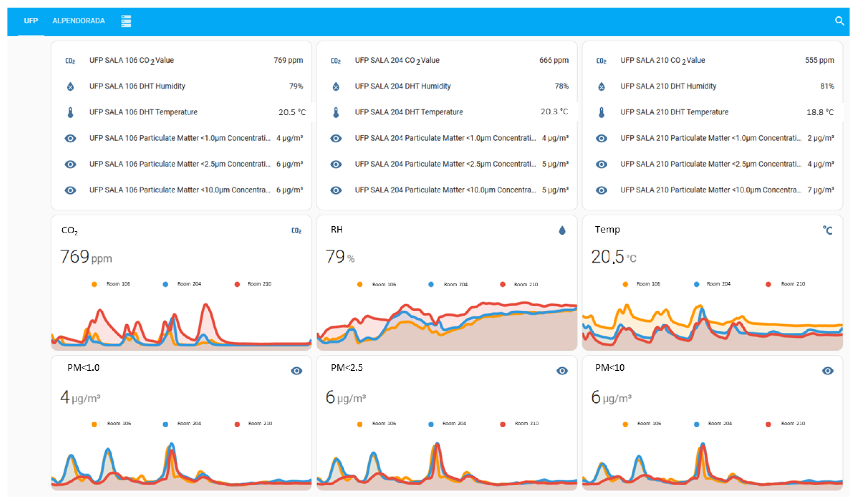This screenshot has height=504, width=857.
Task: Click eye icon on PM<2.5 card
Action: (x=562, y=371)
